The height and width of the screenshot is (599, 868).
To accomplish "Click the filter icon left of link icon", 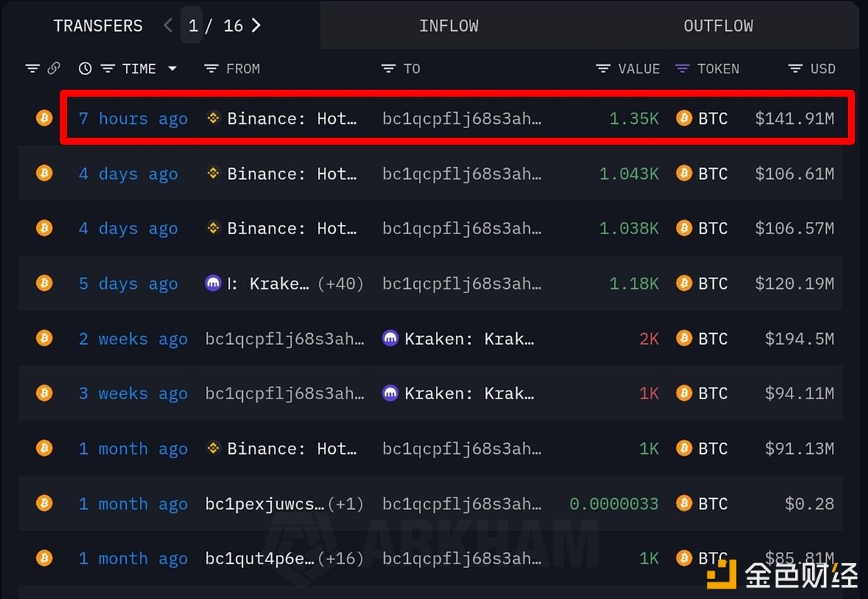I will [32, 69].
